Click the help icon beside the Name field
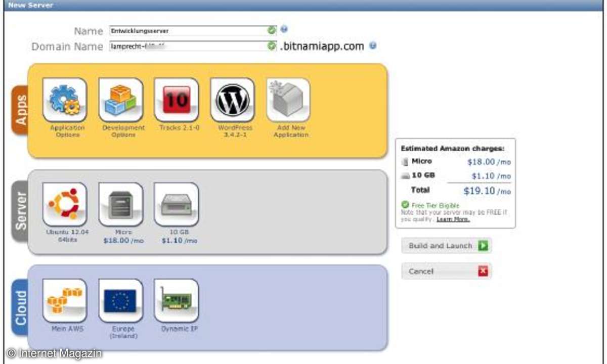Viewport: 607px width, 364px height. [284, 29]
